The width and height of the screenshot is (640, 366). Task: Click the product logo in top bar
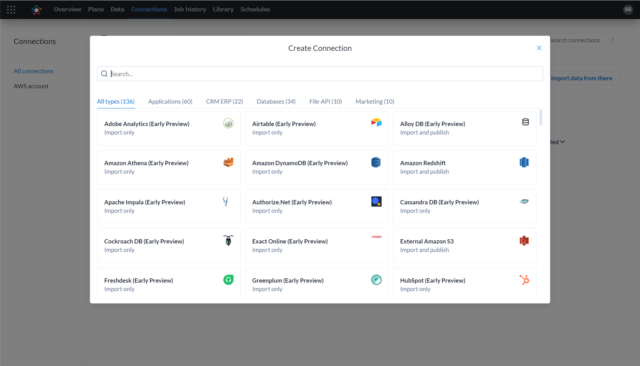point(36,9)
